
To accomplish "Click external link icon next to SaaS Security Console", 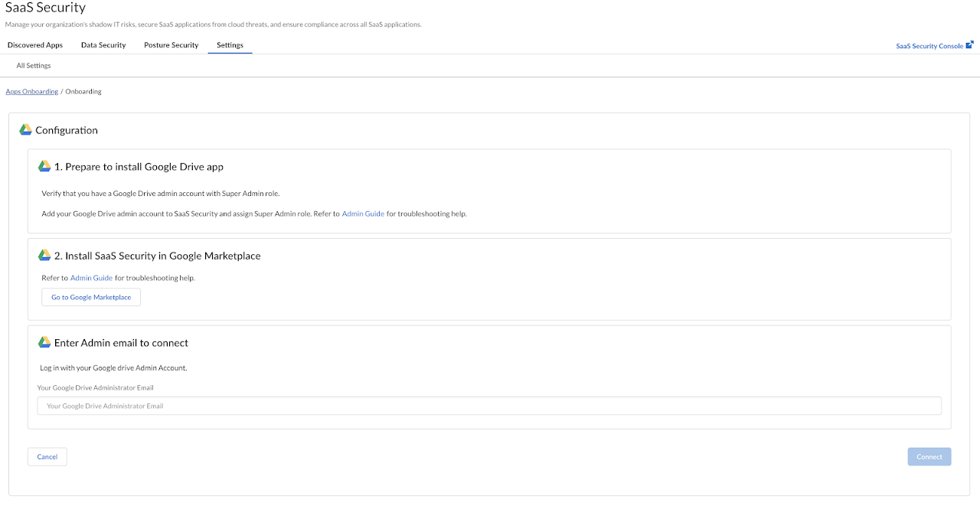I will coord(969,45).
